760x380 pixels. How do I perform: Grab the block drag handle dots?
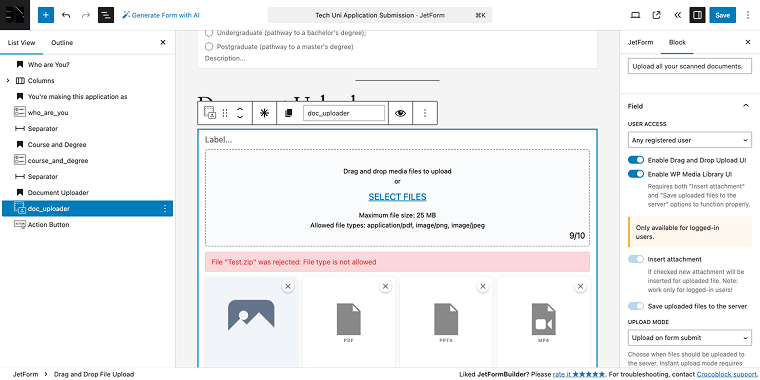pos(225,113)
